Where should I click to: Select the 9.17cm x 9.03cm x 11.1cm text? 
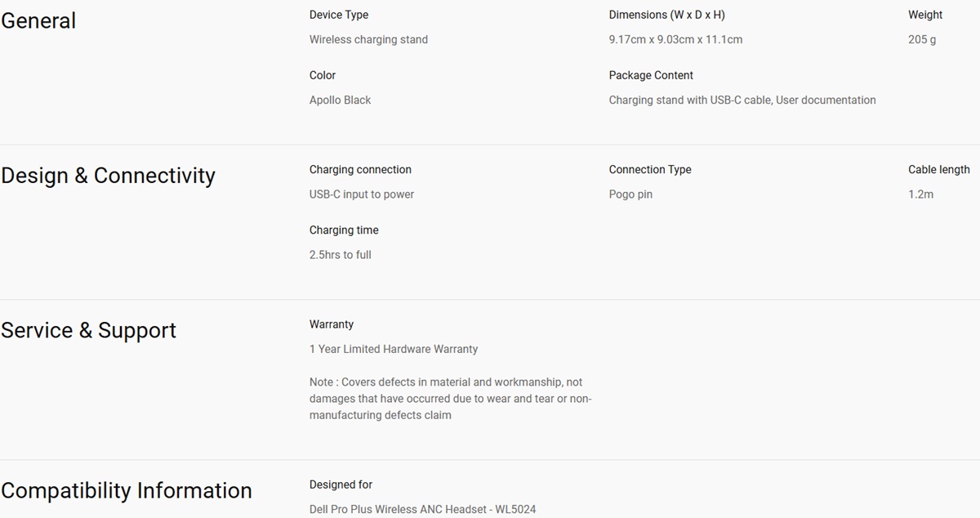click(x=675, y=39)
